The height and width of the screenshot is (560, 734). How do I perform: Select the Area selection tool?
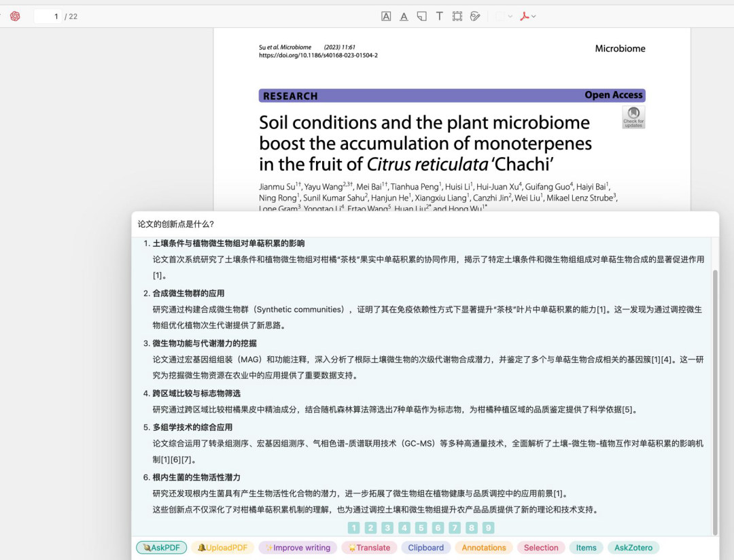[x=457, y=16]
